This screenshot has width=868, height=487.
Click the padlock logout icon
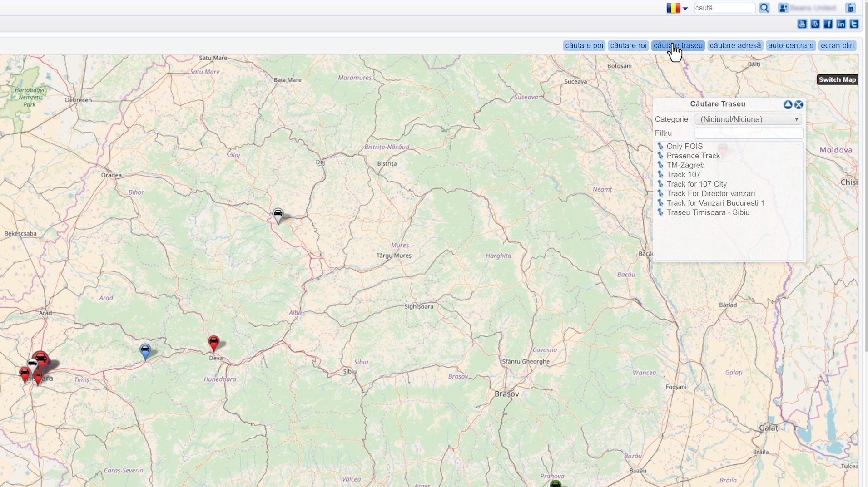[x=850, y=8]
